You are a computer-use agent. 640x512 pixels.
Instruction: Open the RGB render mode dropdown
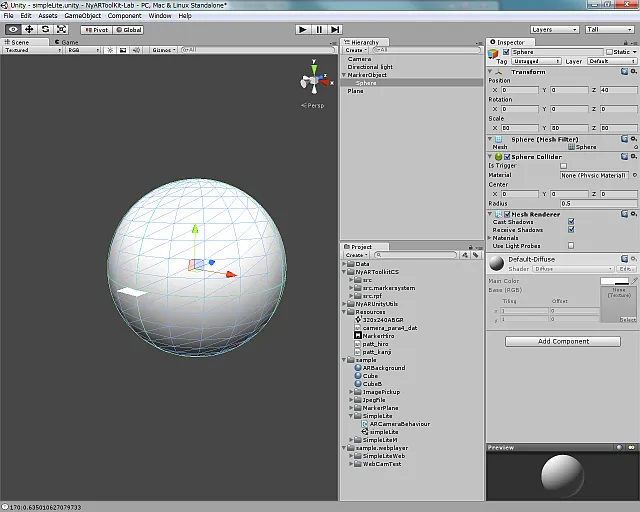coord(83,50)
